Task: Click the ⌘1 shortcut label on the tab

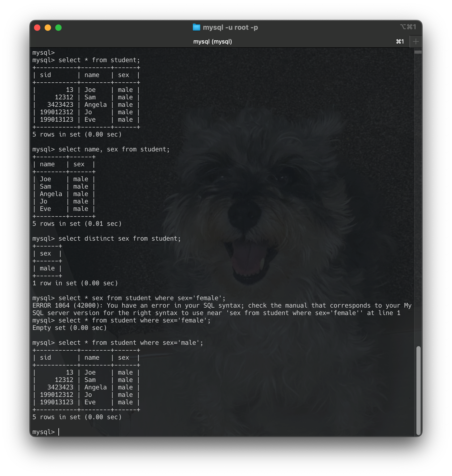Action: tap(400, 41)
